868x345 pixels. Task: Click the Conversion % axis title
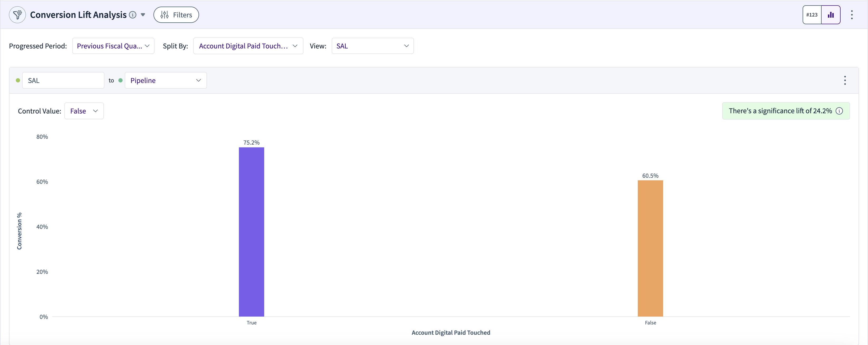(x=19, y=231)
